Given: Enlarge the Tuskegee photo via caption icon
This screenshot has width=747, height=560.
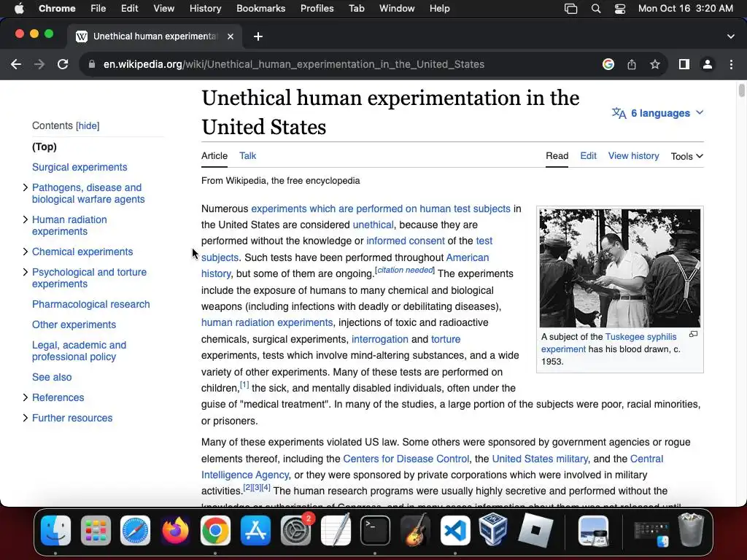Looking at the screenshot, I should 694,334.
